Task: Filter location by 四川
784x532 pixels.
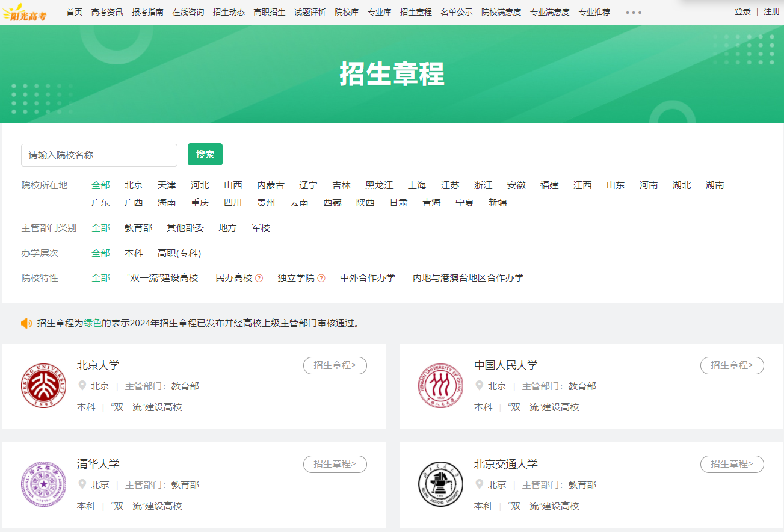Action: tap(233, 203)
